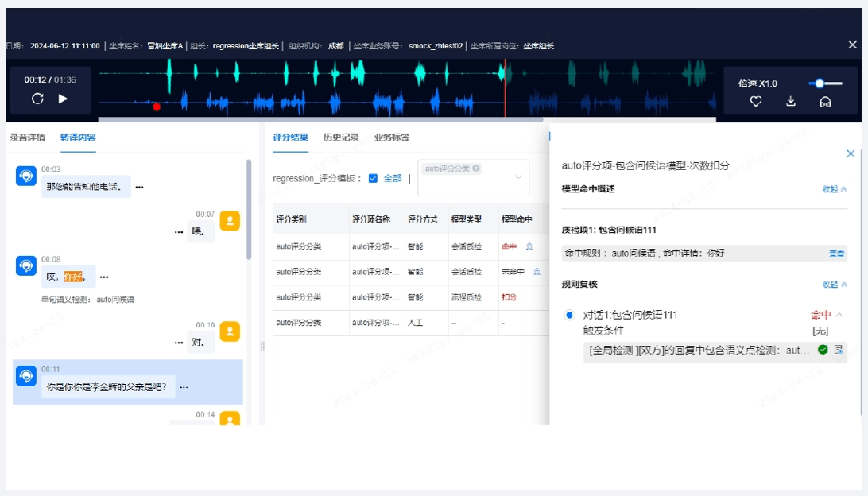The image size is (868, 496).
Task: Collapse the 规则复核 section
Action: 834,284
